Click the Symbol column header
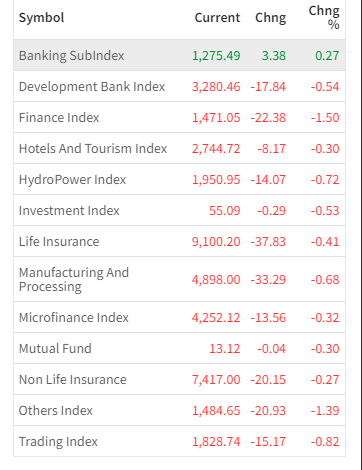 (41, 18)
